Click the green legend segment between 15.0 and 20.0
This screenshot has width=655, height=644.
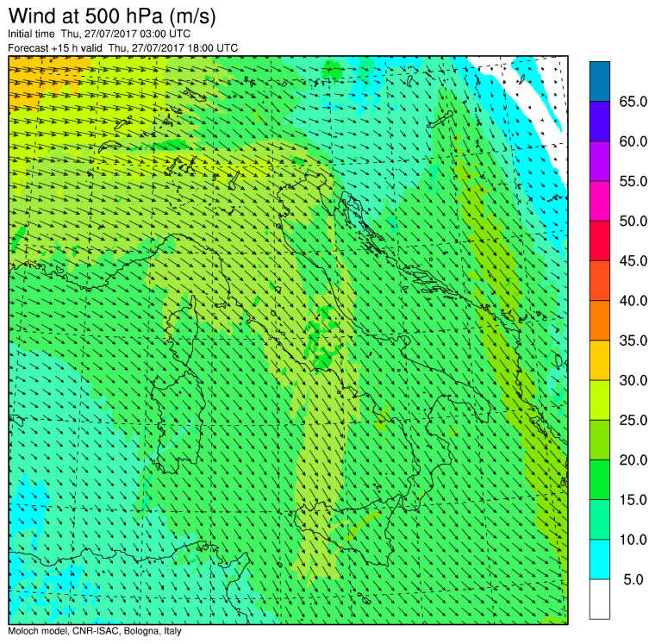[x=600, y=479]
